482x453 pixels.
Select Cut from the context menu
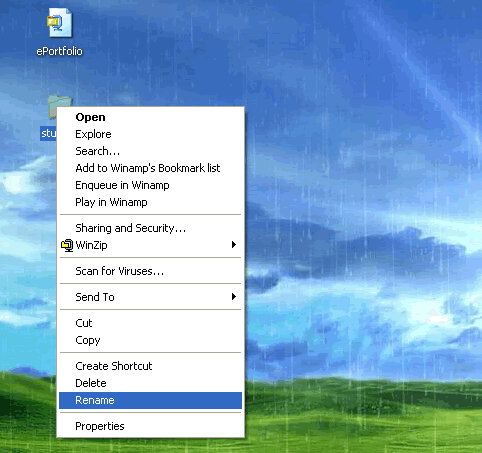150,323
